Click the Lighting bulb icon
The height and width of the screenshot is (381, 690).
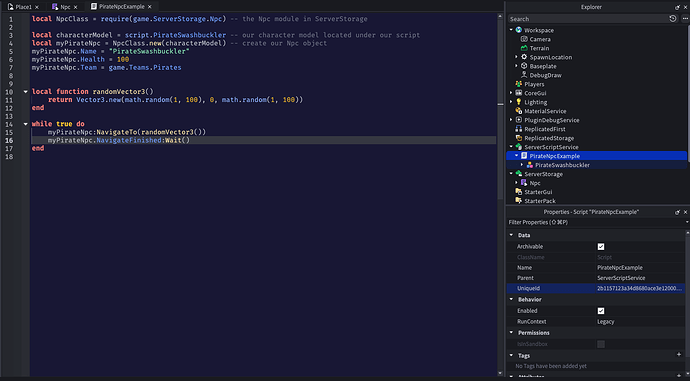pos(519,102)
